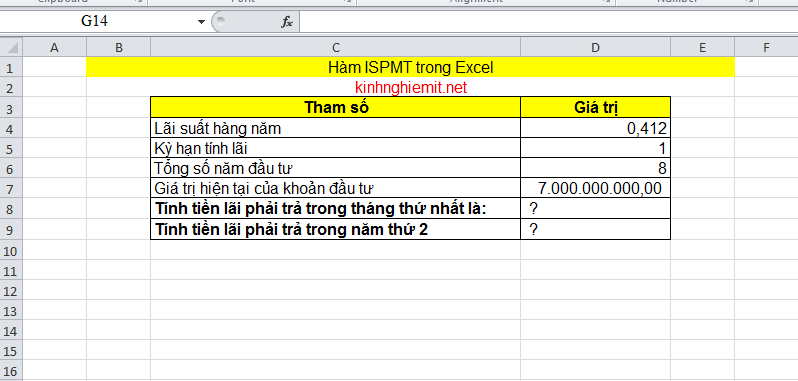Viewport: 798px width, 381px height.
Task: Select column B header
Action: (119, 48)
